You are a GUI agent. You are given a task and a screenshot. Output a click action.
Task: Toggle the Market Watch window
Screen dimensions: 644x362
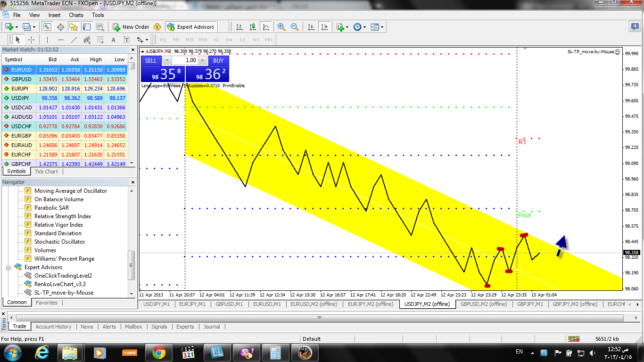[x=47, y=27]
